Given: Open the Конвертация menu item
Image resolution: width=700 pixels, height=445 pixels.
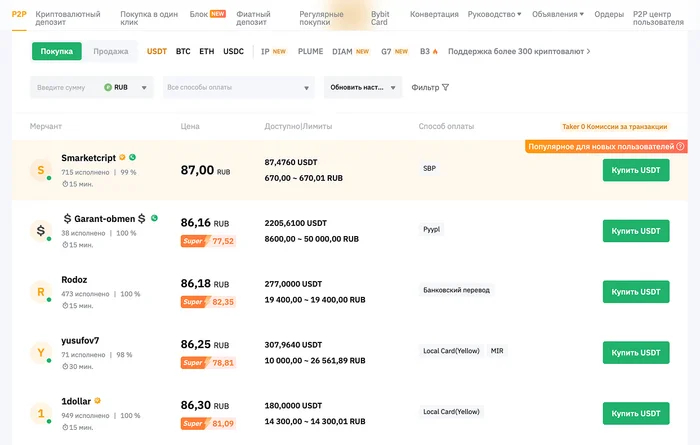Looking at the screenshot, I should click(435, 15).
